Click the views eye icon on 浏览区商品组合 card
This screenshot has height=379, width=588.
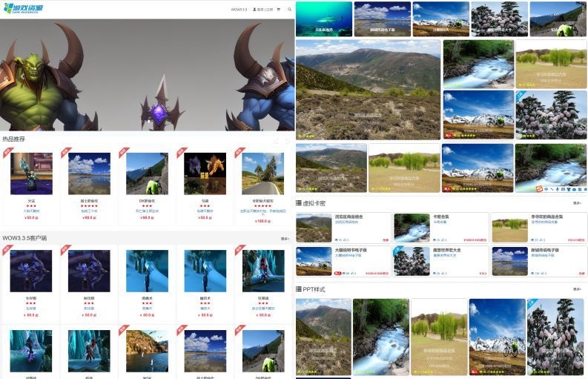pyautogui.click(x=337, y=240)
